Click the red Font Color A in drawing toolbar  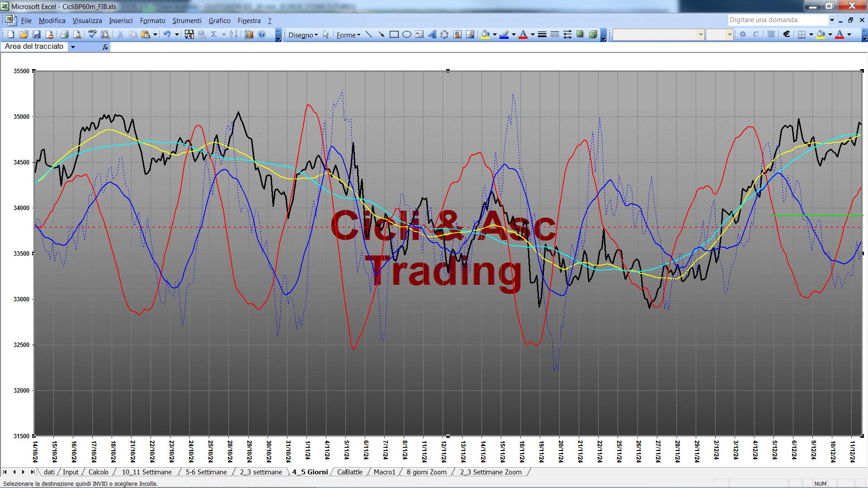(523, 34)
